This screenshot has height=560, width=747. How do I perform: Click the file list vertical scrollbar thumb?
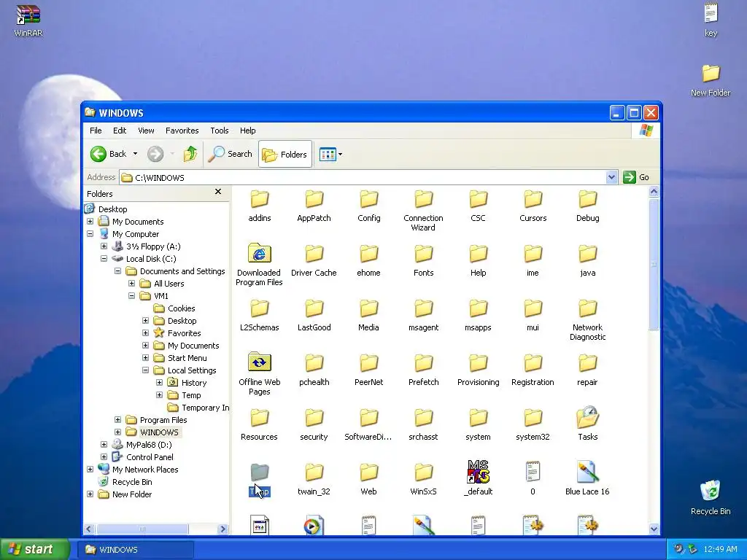click(x=654, y=264)
